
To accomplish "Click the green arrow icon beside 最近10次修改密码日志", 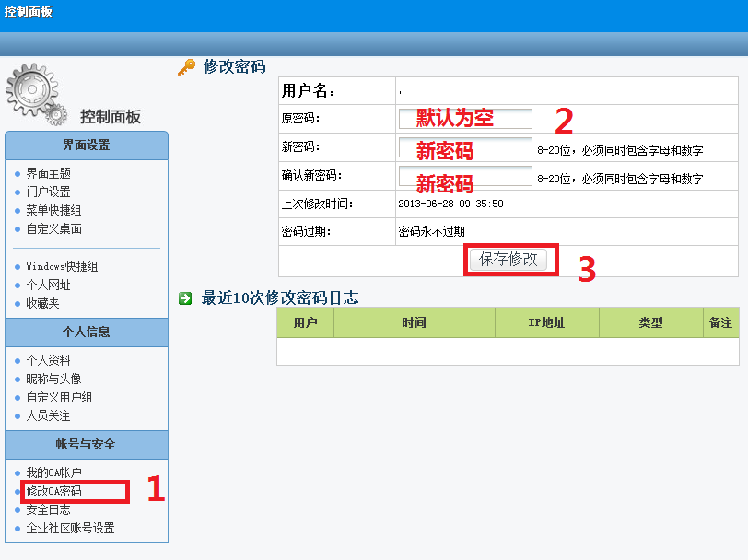I will (185, 297).
